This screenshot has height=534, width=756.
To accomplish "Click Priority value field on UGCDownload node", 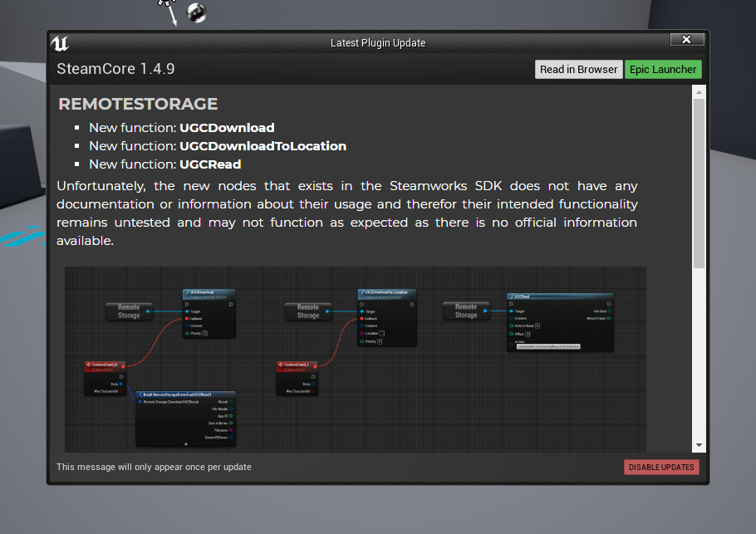I will (205, 333).
